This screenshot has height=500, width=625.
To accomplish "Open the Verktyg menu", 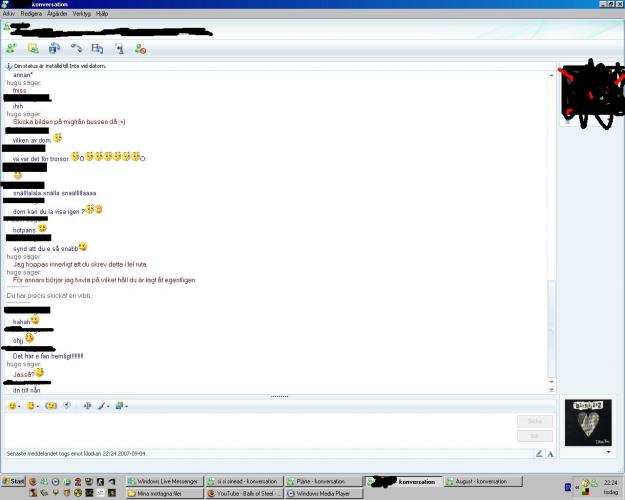I will point(82,14).
